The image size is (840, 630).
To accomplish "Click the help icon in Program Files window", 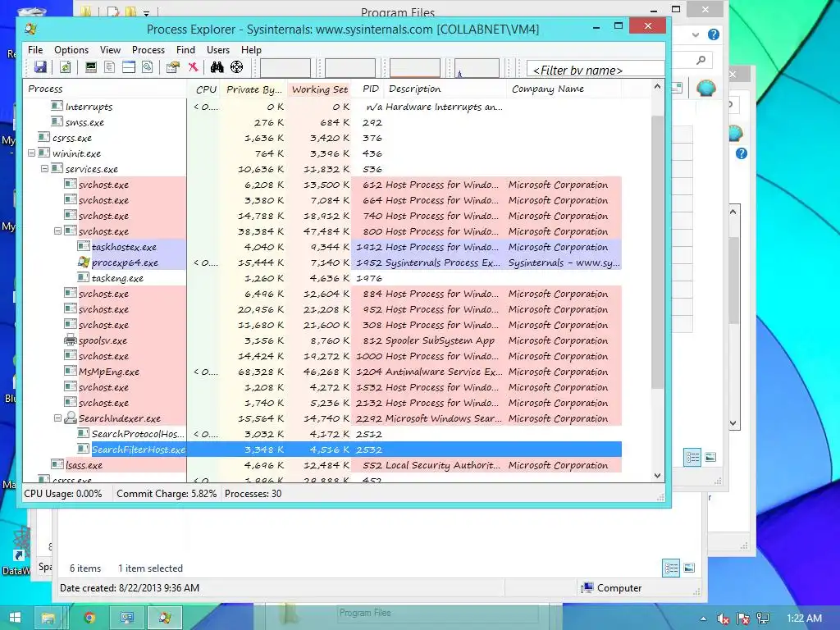I will pyautogui.click(x=713, y=34).
